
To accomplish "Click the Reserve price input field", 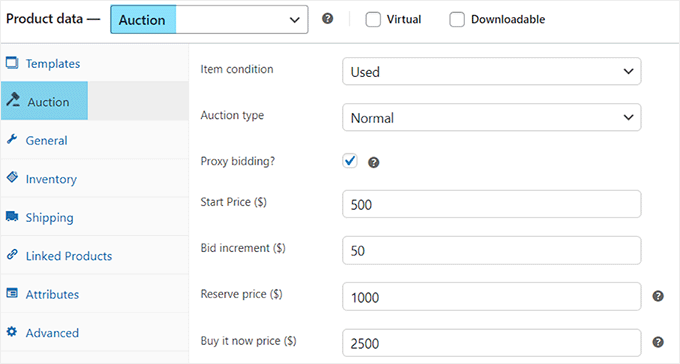I will coord(491,297).
